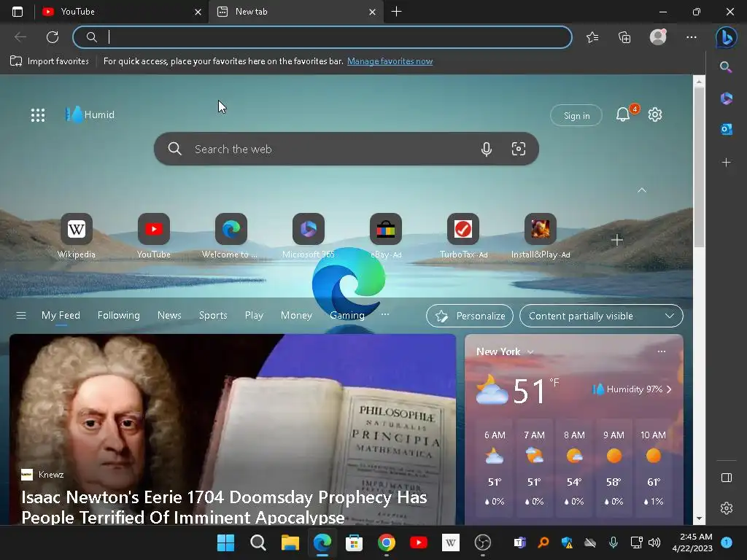Open the feed hamburger menu
747x560 pixels.
pos(21,315)
